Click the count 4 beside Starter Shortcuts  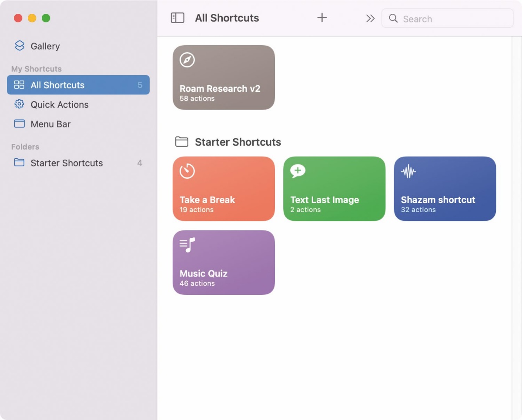click(x=140, y=163)
